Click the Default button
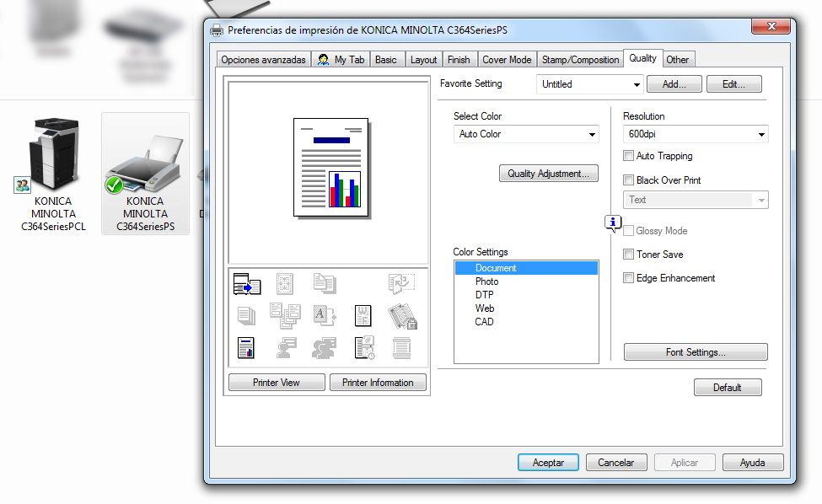 pyautogui.click(x=728, y=388)
